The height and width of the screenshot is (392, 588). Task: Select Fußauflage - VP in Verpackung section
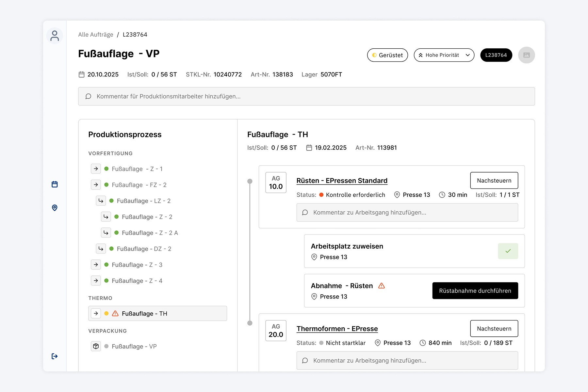click(x=134, y=346)
